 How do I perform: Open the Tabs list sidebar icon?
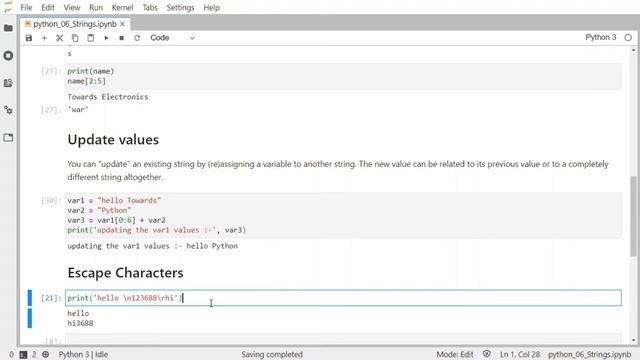pyautogui.click(x=8, y=138)
